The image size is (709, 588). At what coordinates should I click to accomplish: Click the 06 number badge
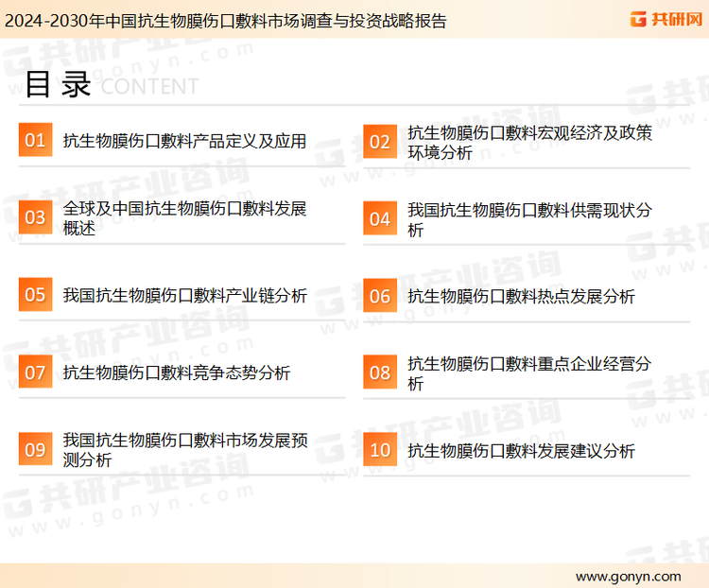[379, 296]
